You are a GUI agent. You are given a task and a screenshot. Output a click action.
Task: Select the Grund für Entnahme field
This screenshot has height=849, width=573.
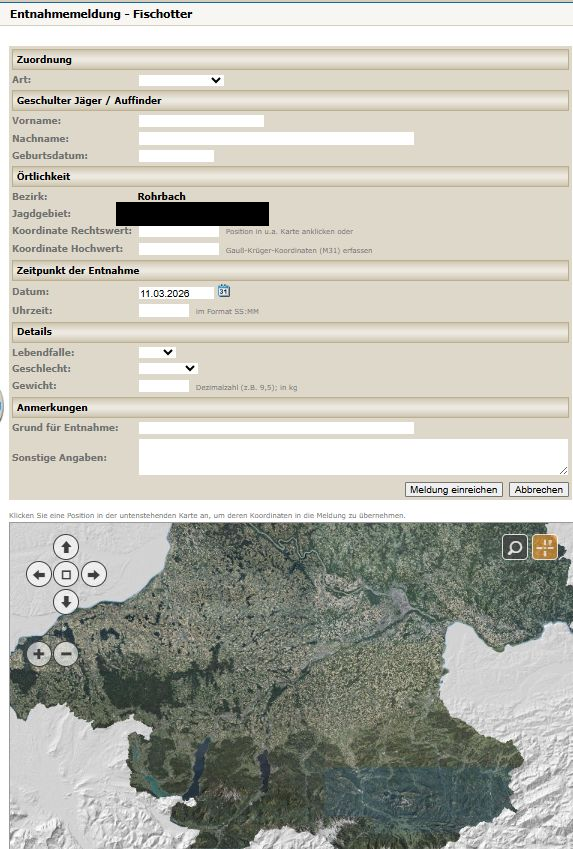tap(276, 428)
